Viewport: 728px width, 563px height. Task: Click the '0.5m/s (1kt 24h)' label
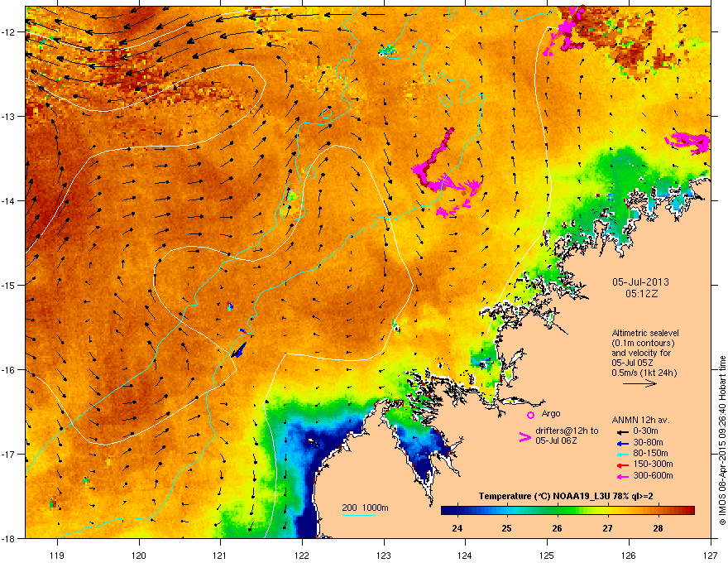click(x=644, y=373)
